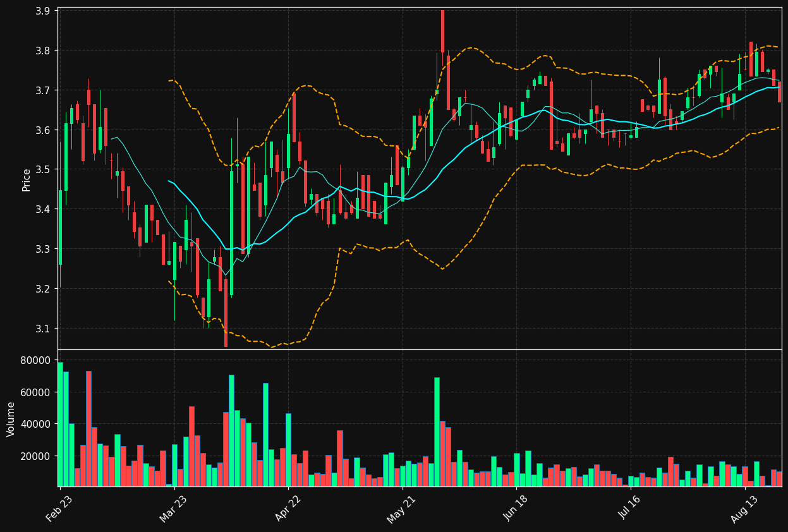Click the 3.9 price tick label

(x=44, y=11)
